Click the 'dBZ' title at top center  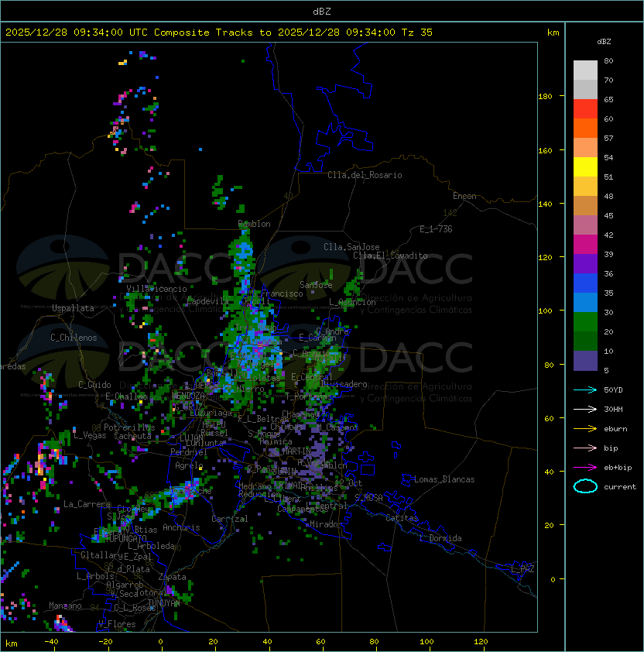pyautogui.click(x=322, y=12)
